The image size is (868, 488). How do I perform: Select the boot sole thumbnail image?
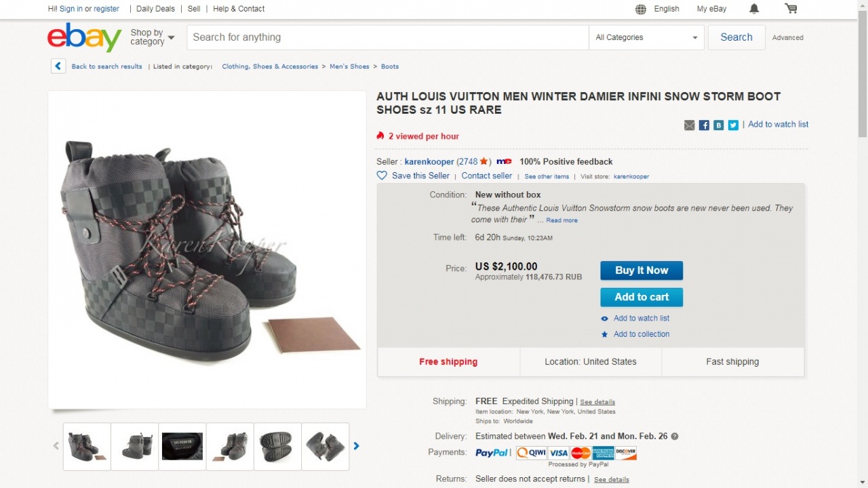click(x=277, y=446)
